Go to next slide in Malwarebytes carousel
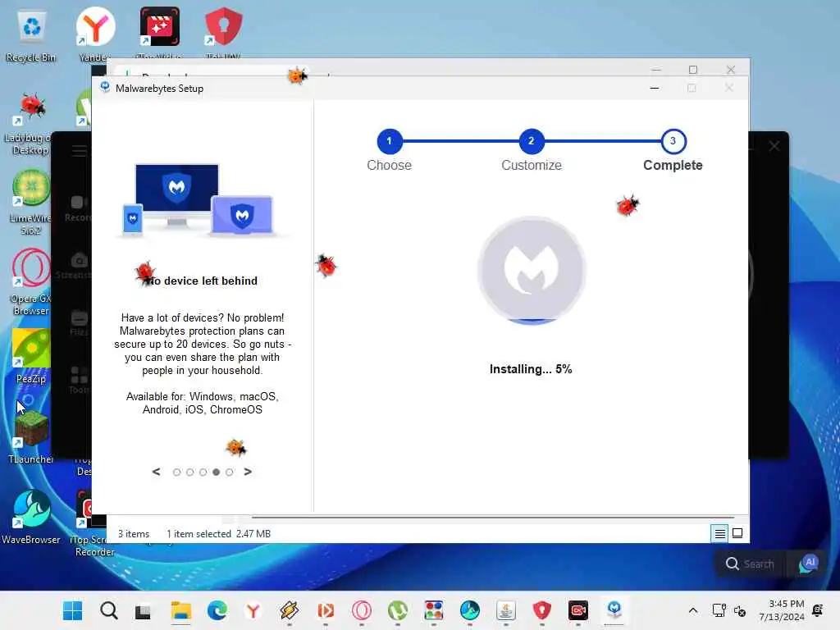The width and height of the screenshot is (840, 630). [x=248, y=472]
